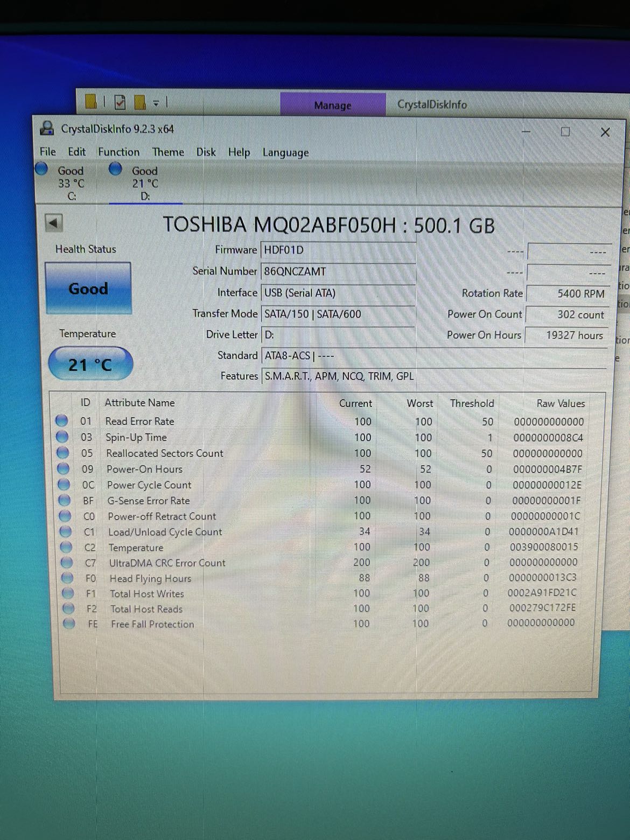Select the Load/Unload Cycle Count attribute name
The height and width of the screenshot is (840, 630).
[165, 532]
